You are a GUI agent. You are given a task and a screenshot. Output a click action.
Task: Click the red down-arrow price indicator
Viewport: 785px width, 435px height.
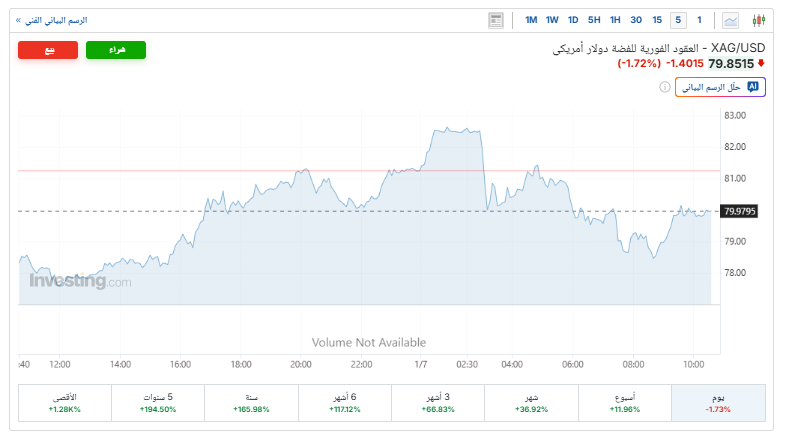point(761,64)
